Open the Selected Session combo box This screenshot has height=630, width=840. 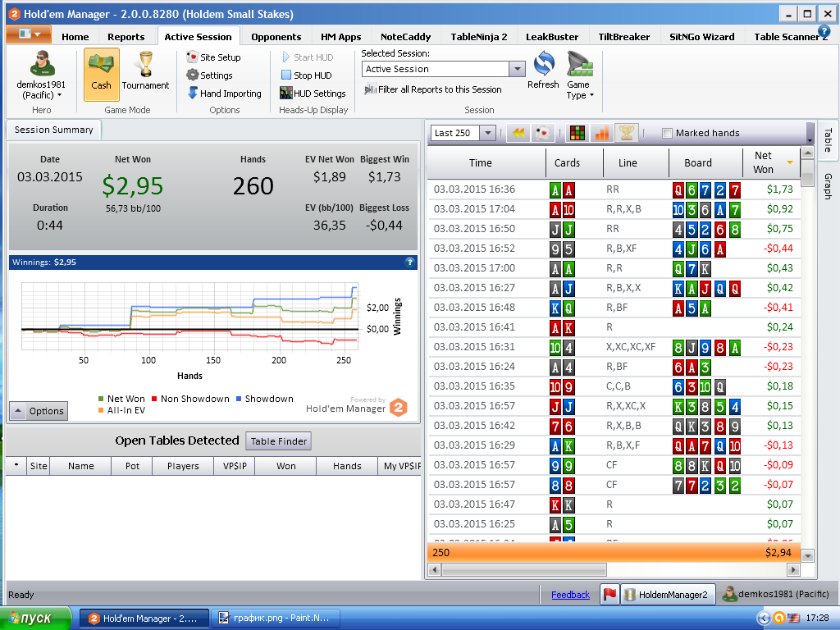click(x=442, y=69)
